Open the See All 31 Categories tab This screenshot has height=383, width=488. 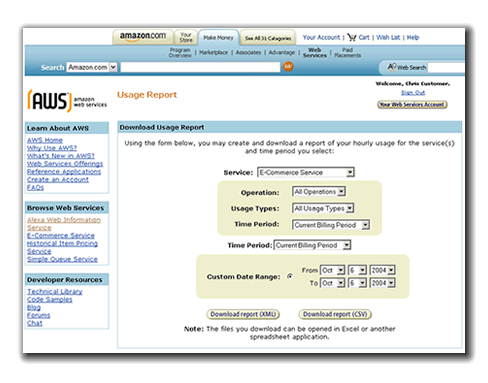(x=268, y=38)
